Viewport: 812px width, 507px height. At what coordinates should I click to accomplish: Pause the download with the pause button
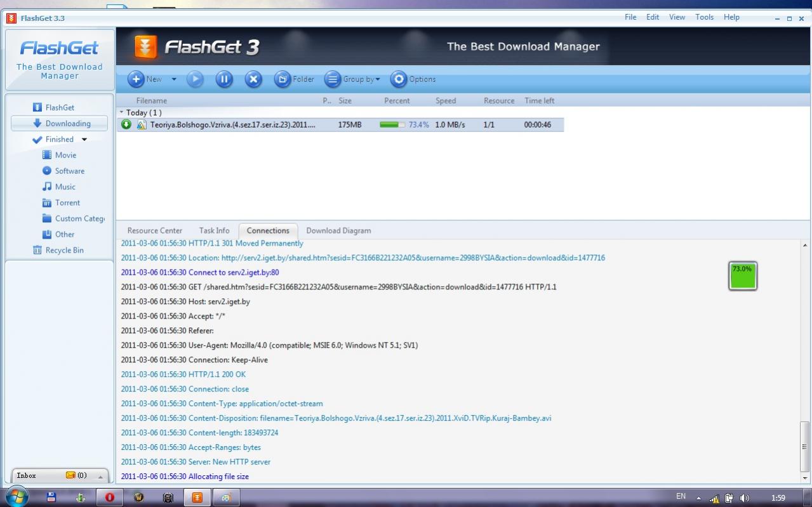[223, 79]
